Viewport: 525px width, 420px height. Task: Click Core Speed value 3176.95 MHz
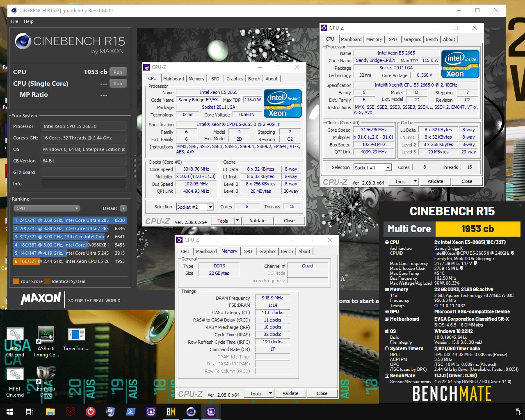pos(374,130)
